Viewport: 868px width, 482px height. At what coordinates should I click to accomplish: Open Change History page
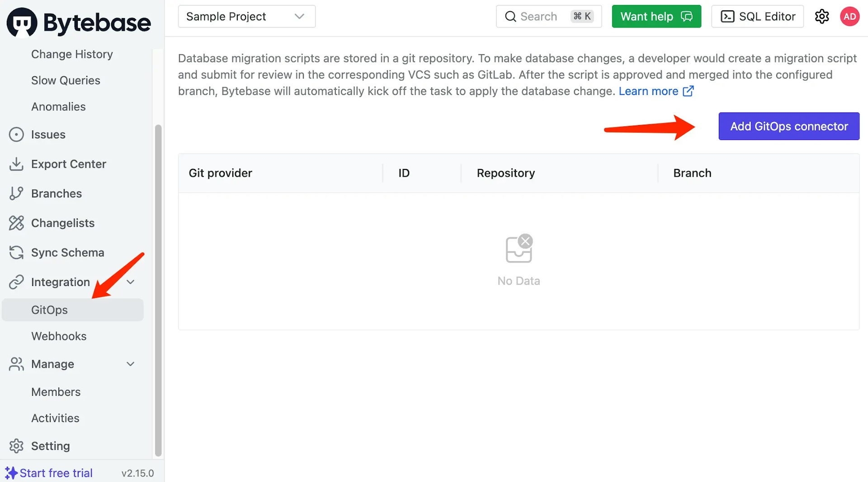tap(72, 54)
